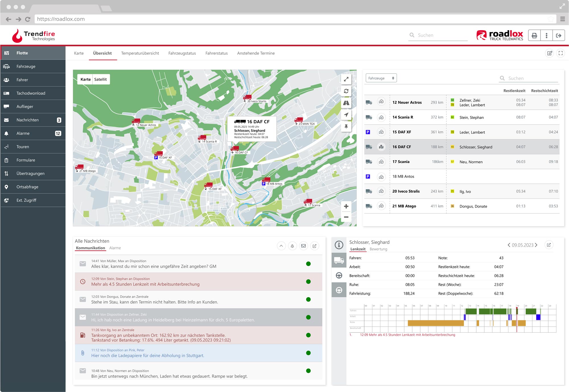Collapse messages panel with chevron up
This screenshot has width=569, height=392.
(x=281, y=246)
